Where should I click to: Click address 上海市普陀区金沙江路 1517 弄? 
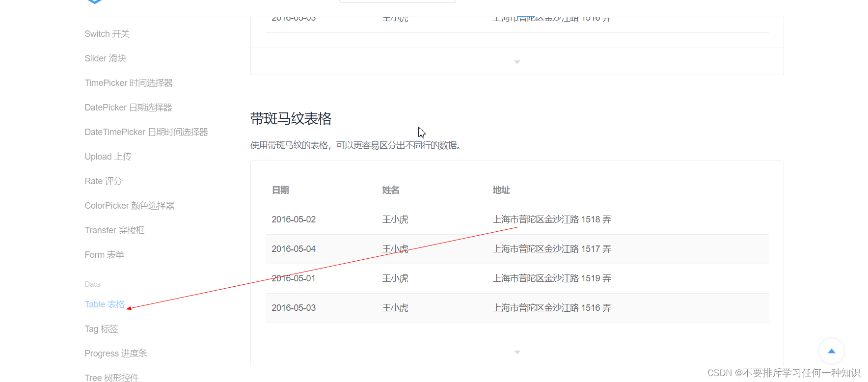pyautogui.click(x=552, y=249)
